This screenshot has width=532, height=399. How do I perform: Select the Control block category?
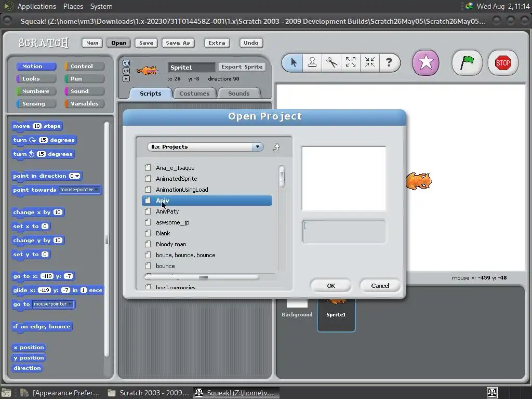coord(85,66)
